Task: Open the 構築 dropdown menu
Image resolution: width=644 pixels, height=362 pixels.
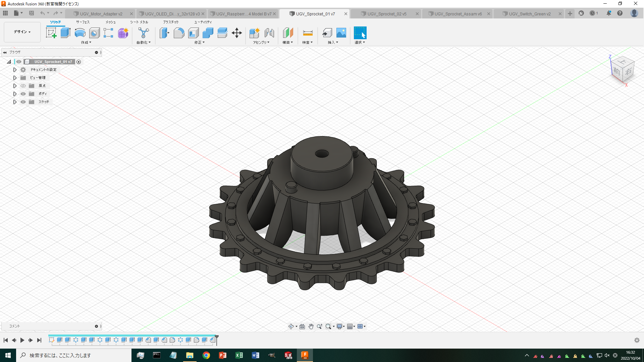Action: pos(287,43)
